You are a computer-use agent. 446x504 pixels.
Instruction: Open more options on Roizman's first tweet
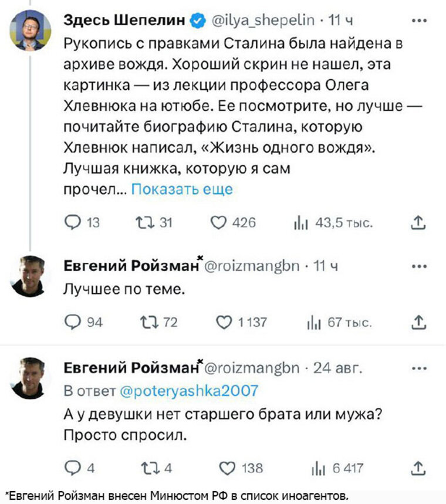pyautogui.click(x=419, y=265)
